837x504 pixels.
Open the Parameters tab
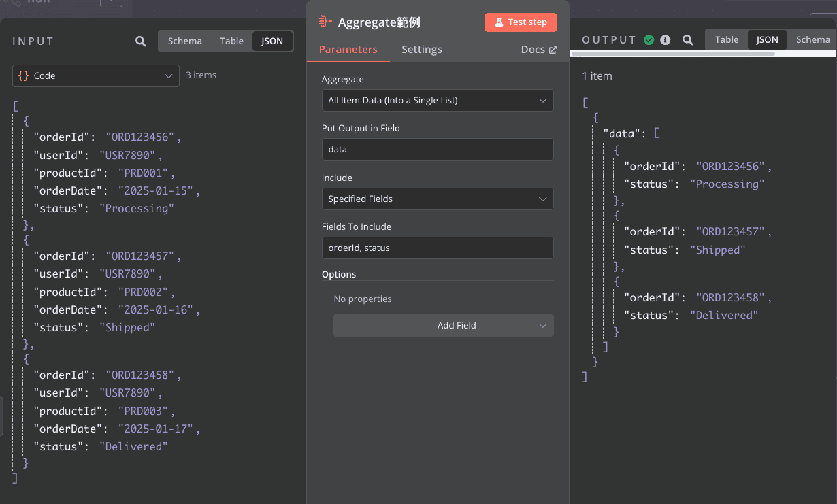348,50
